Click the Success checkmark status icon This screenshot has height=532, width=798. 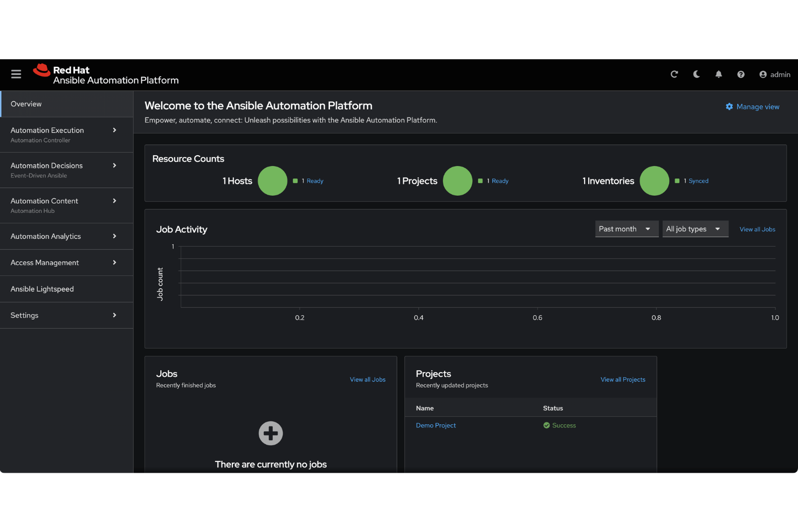547,425
